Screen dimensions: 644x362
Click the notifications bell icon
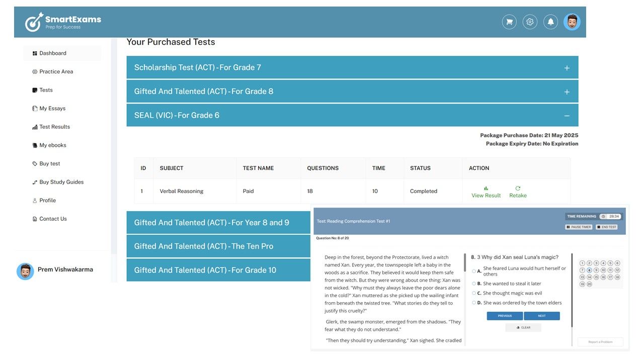550,22
